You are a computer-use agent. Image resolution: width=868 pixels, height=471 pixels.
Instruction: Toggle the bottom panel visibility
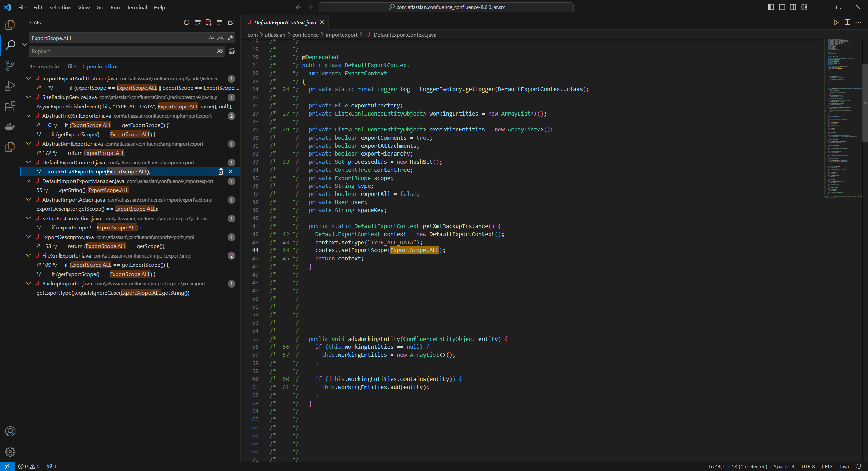pos(782,7)
